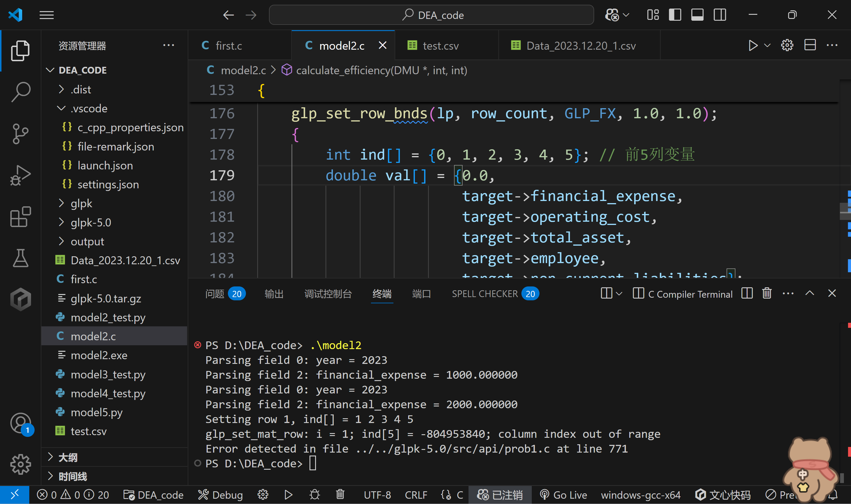Click Go Live in status bar
The image size is (851, 504).
[564, 495]
